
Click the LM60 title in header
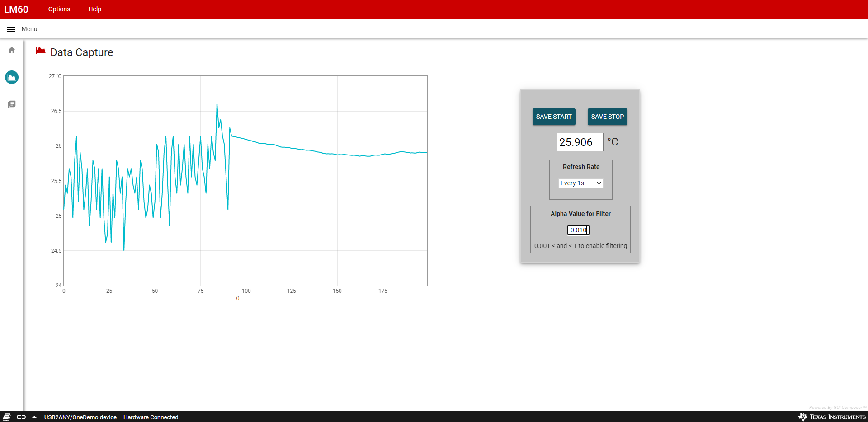[x=16, y=9]
